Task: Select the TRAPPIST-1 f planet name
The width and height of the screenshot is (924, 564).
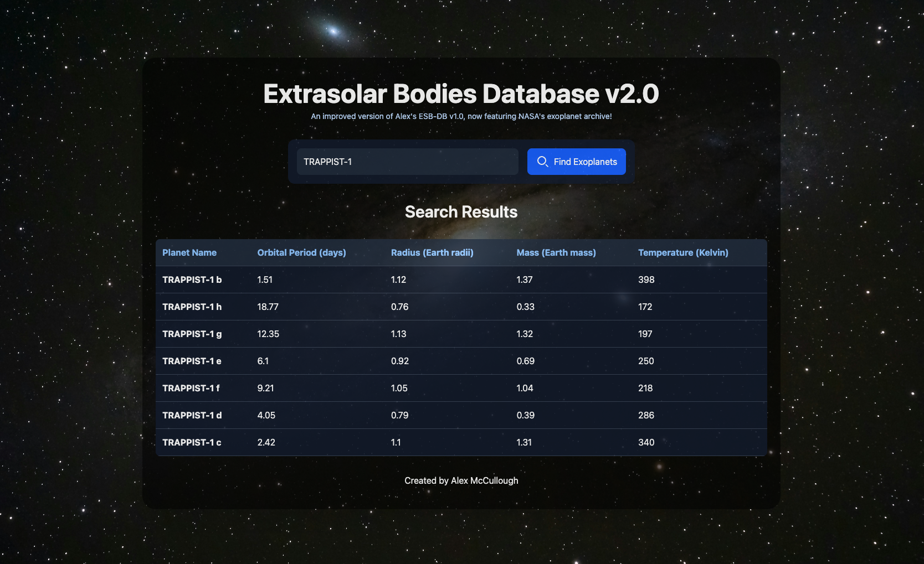Action: (x=191, y=388)
